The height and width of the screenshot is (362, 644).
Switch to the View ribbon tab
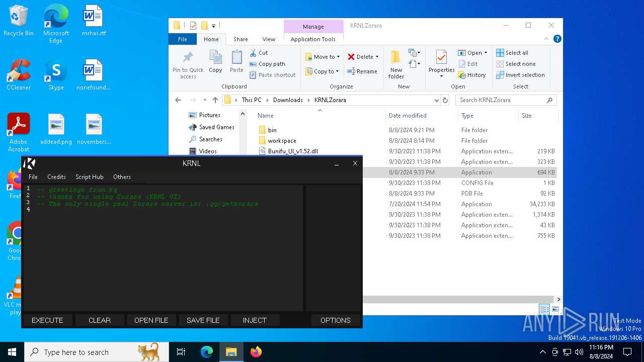click(269, 39)
